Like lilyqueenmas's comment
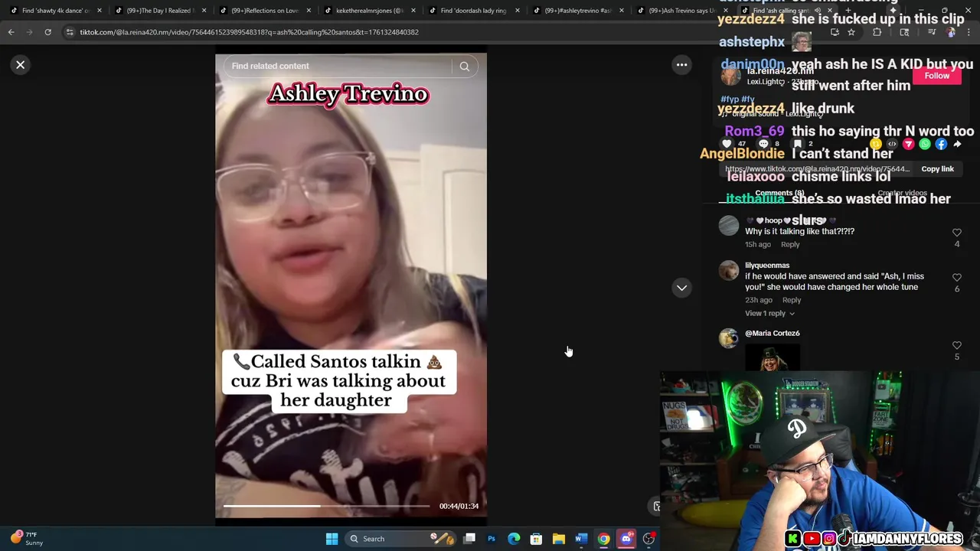 pos(956,277)
